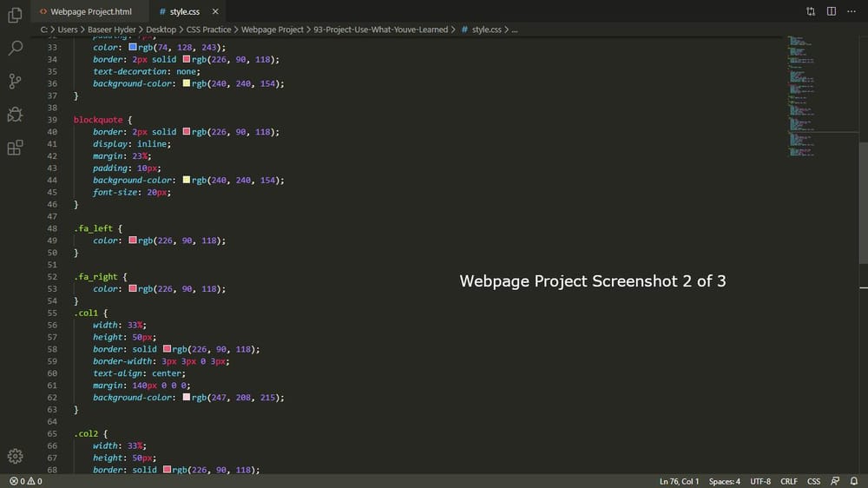Image resolution: width=868 pixels, height=488 pixels.
Task: Change indentation via Spaces: 4
Action: [725, 481]
